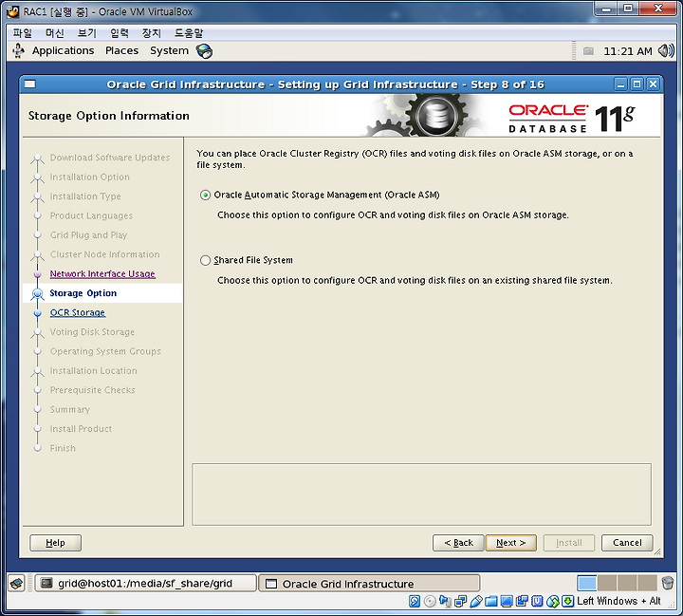Switch to Oracle Grid Infrastructure taskbar button
Image resolution: width=683 pixels, height=616 pixels.
369,584
